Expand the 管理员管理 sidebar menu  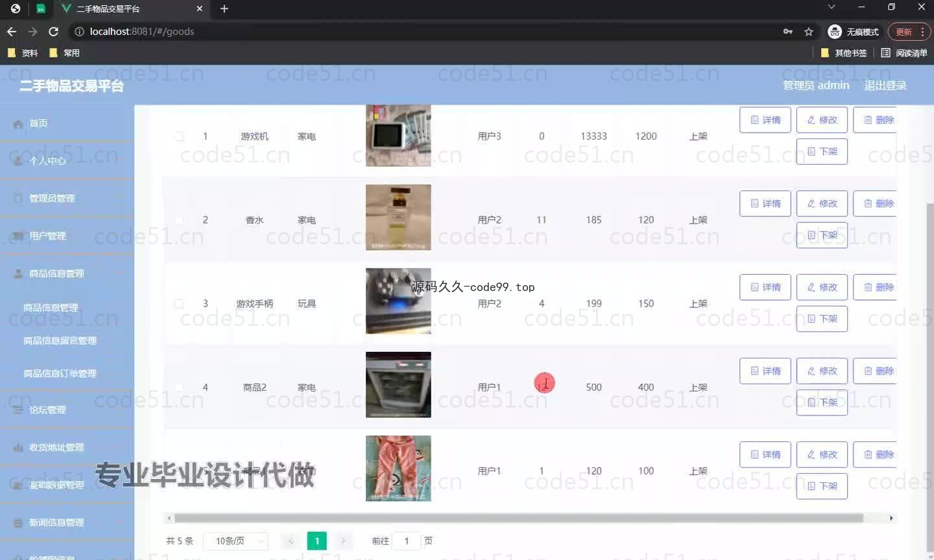click(x=52, y=198)
